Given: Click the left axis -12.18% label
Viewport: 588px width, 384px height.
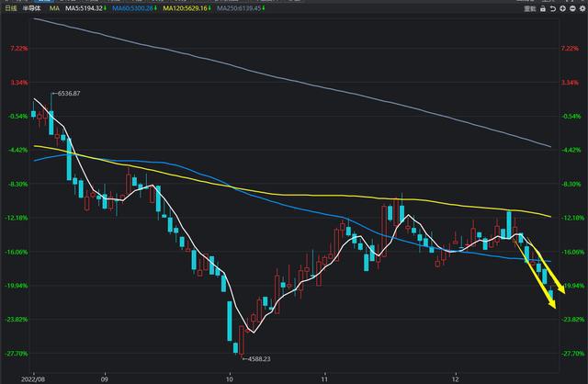Looking at the screenshot, I should pos(17,218).
